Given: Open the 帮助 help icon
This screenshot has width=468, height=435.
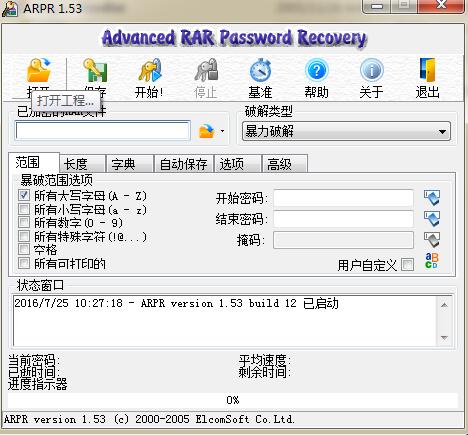Looking at the screenshot, I should pyautogui.click(x=316, y=70).
